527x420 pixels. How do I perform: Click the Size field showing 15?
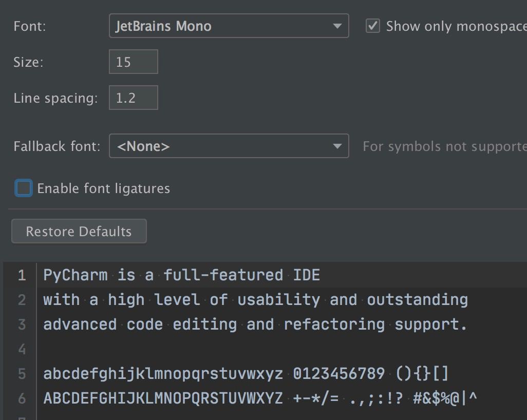tap(134, 62)
